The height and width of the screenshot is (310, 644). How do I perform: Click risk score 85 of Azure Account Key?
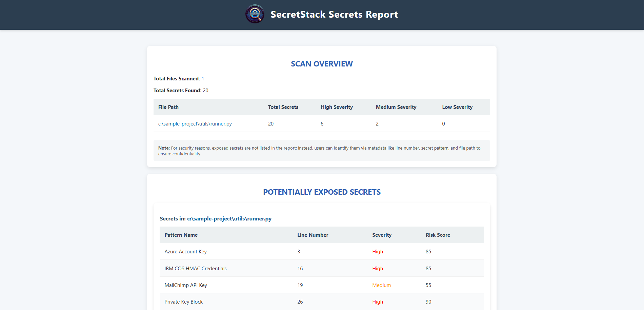pos(428,252)
